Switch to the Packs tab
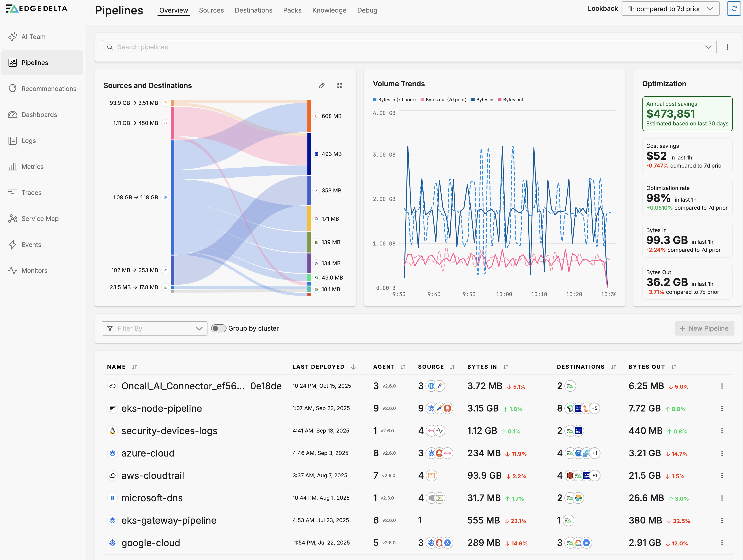The height and width of the screenshot is (560, 743). [x=292, y=10]
